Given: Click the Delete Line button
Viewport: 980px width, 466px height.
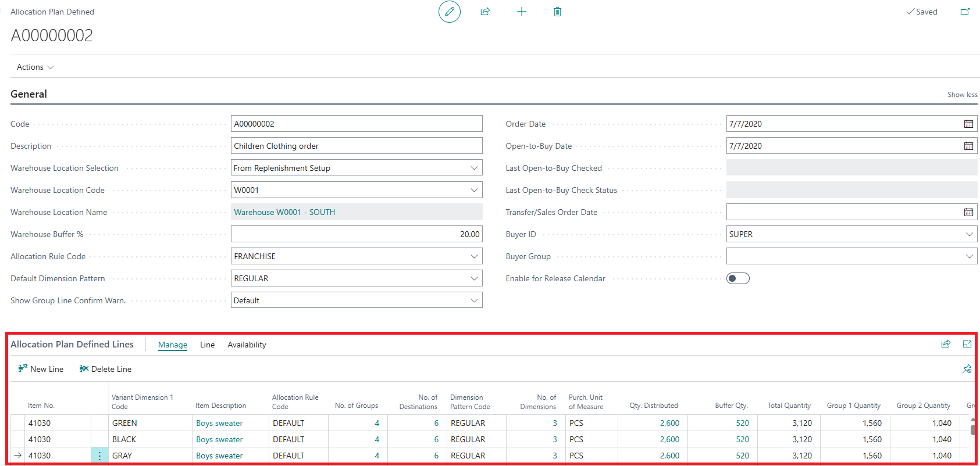Looking at the screenshot, I should click(105, 369).
